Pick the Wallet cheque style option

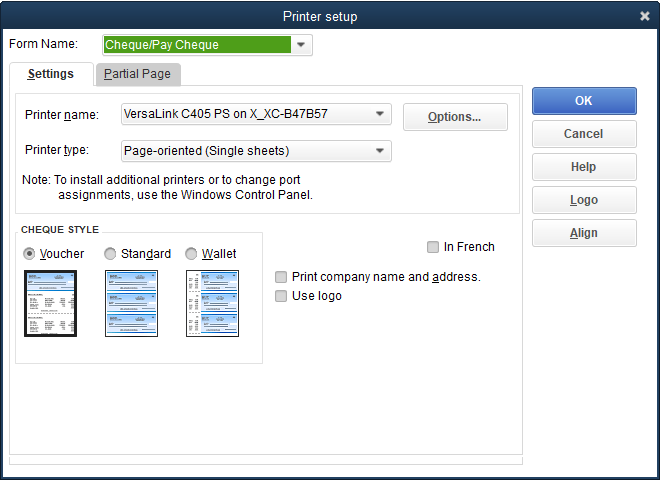tap(192, 254)
